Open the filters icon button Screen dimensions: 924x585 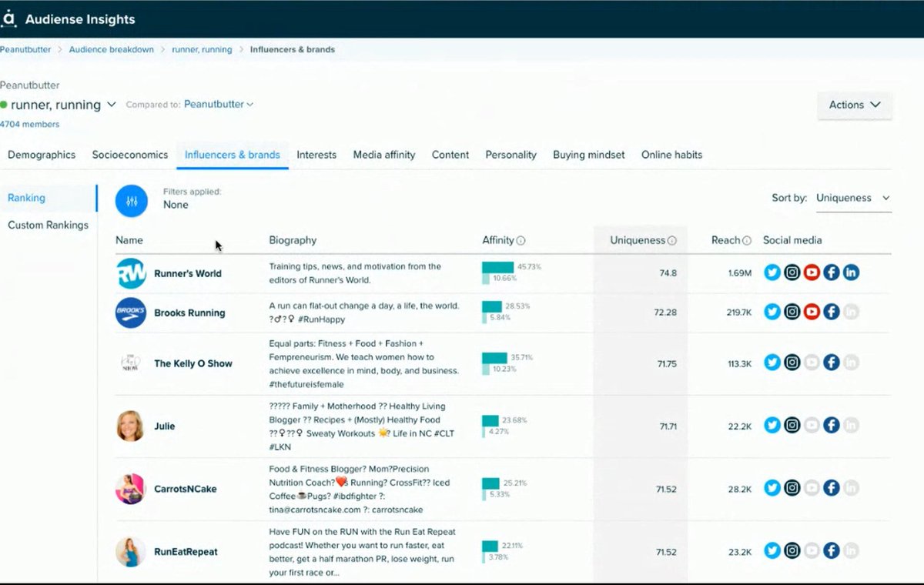[x=131, y=200]
